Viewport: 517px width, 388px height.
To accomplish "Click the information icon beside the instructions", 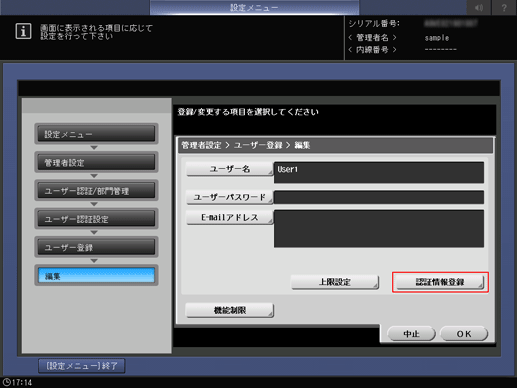I will point(23,31).
